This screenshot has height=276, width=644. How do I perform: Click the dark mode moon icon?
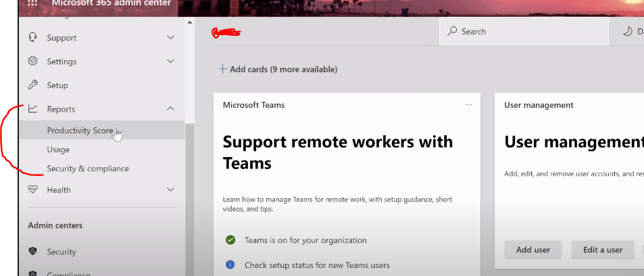[x=627, y=31]
